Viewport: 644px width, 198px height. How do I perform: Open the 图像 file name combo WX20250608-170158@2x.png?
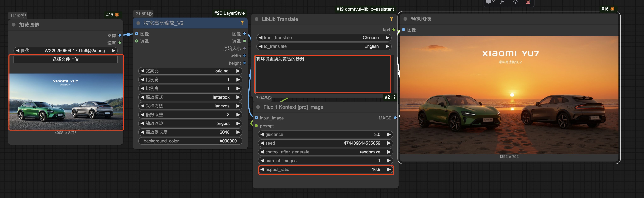[x=66, y=51]
